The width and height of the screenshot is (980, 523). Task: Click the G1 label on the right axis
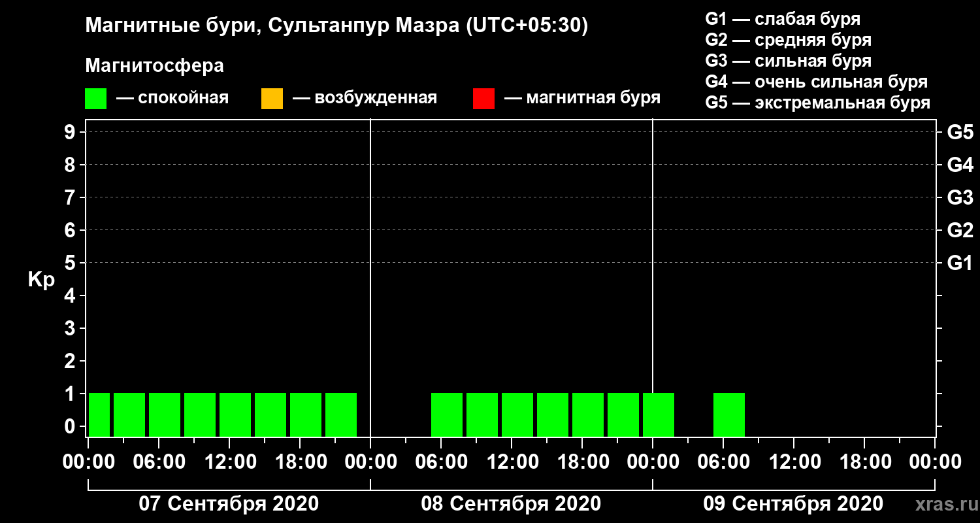[x=960, y=263]
